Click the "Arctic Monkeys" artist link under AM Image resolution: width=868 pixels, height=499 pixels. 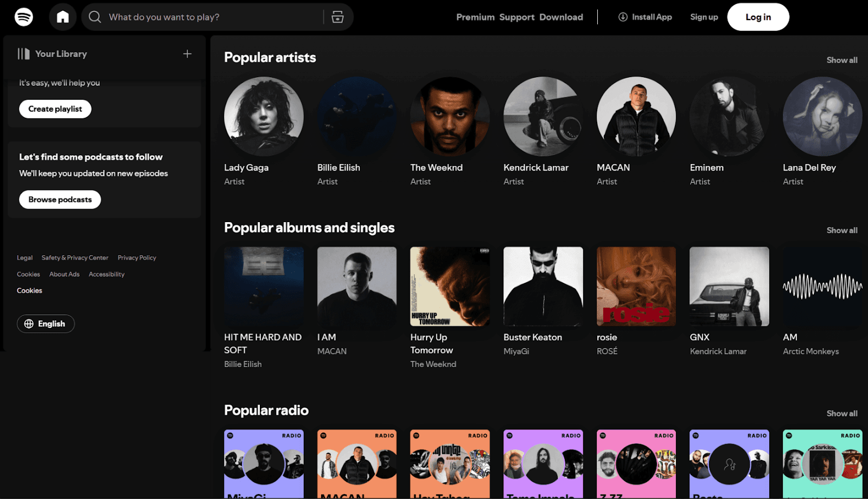(x=811, y=351)
